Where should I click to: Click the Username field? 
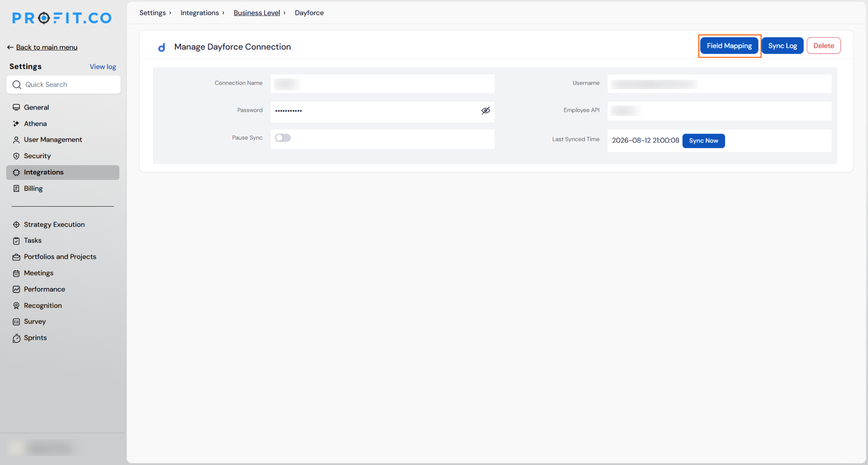click(x=719, y=84)
